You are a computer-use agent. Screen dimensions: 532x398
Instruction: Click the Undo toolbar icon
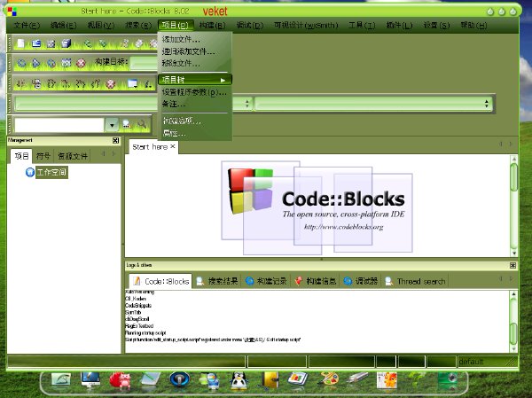click(x=88, y=43)
